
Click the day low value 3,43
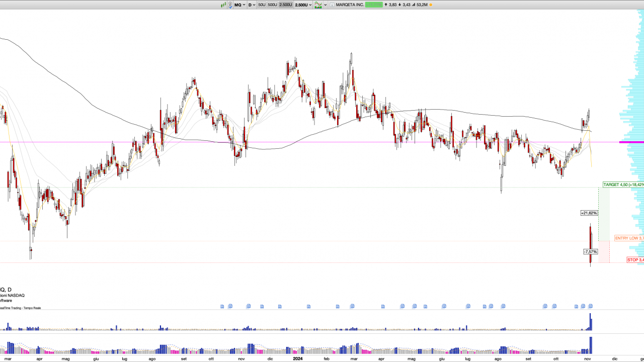(x=407, y=5)
